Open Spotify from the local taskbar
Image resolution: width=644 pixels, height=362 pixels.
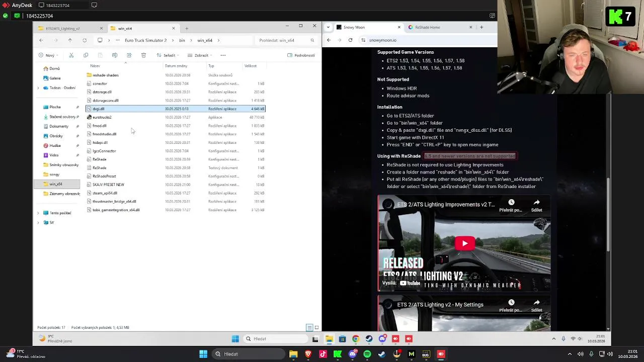(x=367, y=354)
